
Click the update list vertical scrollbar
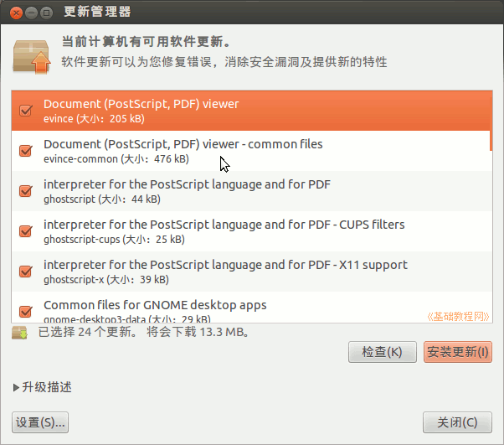tap(491, 210)
